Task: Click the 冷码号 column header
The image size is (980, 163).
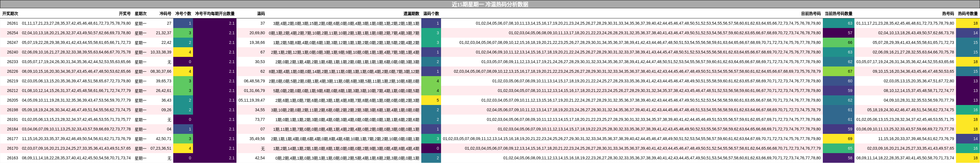Action: click(165, 13)
